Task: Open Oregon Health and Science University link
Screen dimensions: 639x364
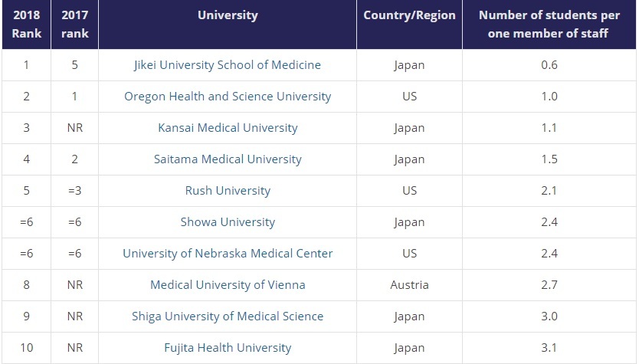Action: coord(228,97)
